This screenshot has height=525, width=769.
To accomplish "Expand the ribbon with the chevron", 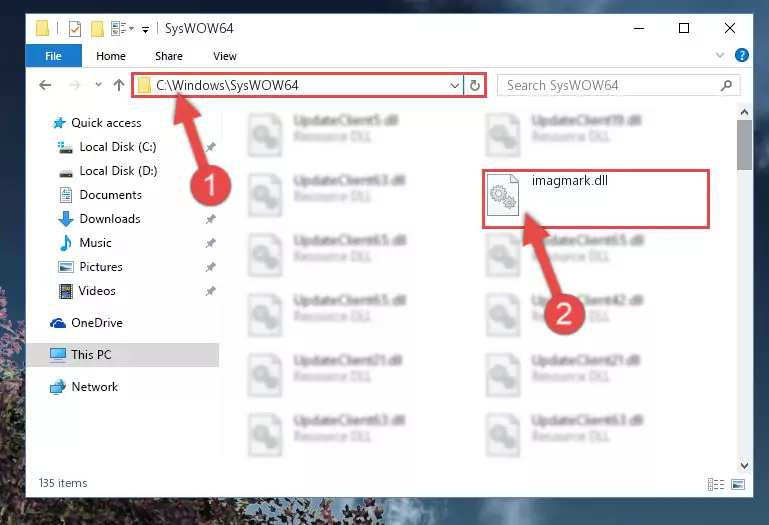I will (720, 55).
